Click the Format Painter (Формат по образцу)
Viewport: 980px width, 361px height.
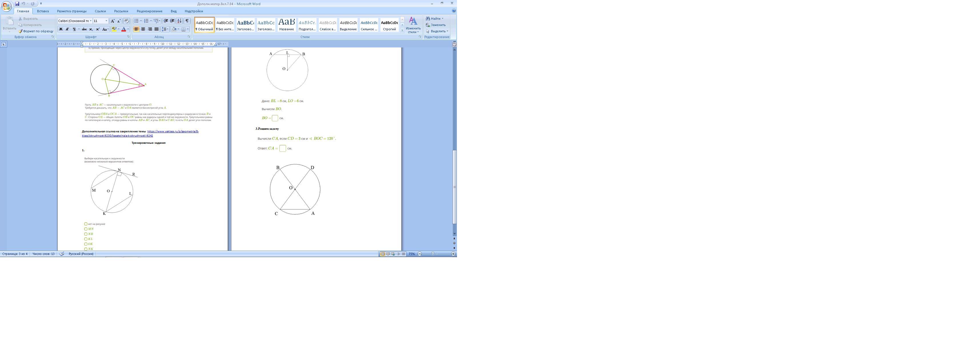36,31
